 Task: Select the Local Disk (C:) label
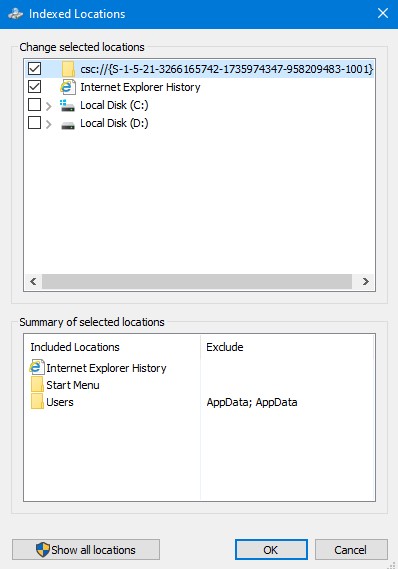pyautogui.click(x=114, y=105)
